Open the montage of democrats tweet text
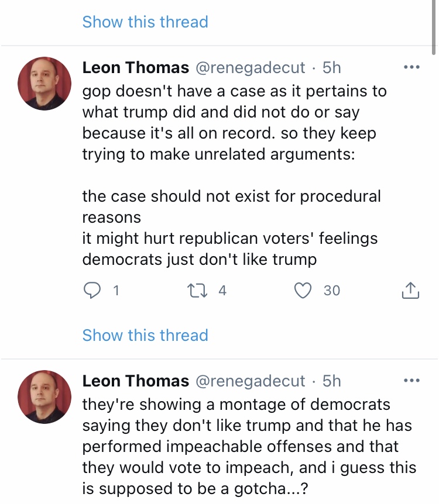439x504 pixels. [x=249, y=447]
